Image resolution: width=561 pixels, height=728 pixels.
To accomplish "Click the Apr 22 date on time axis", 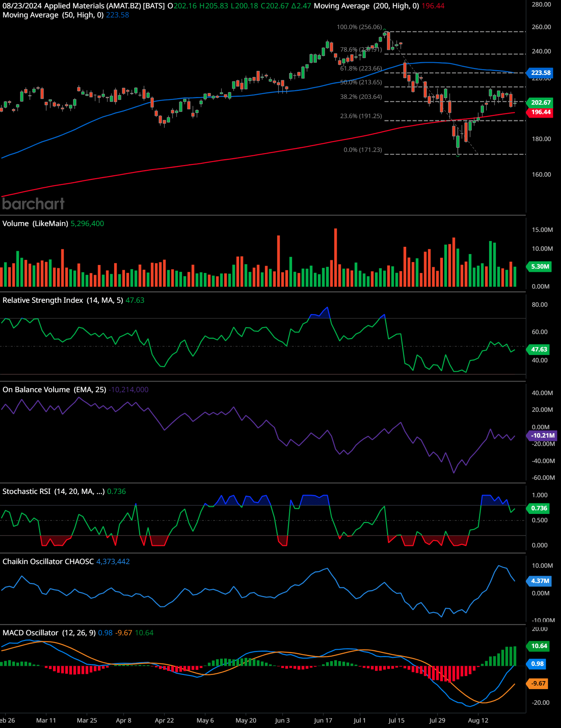I will coord(164,720).
